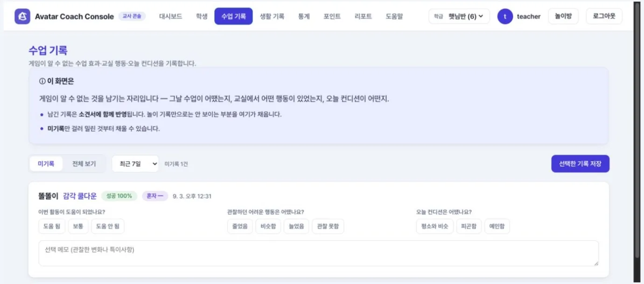Expand the 햇님반 (6) class dropdown

[459, 16]
